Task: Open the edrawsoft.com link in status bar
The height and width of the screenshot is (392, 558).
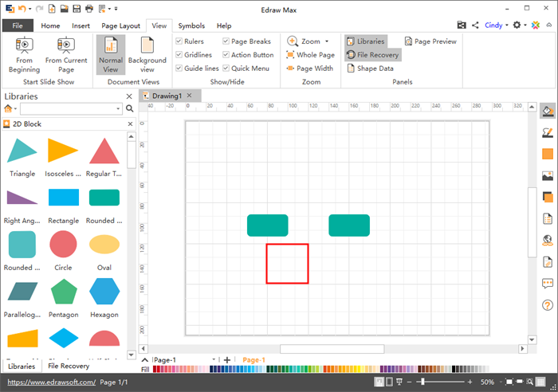Action: (52, 382)
